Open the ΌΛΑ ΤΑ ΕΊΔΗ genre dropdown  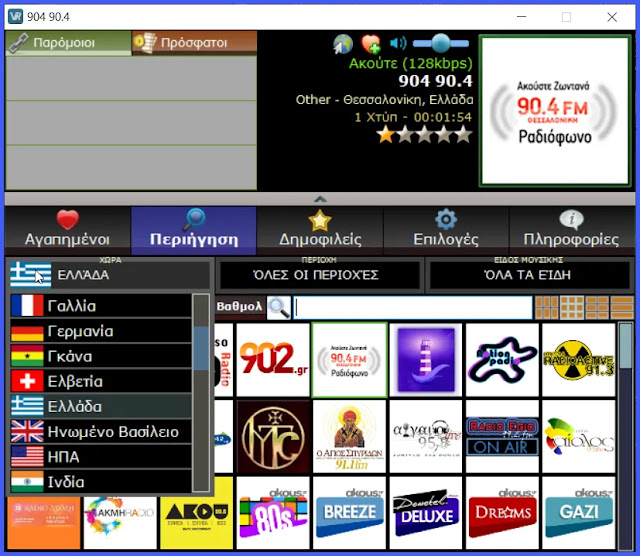pos(529,275)
